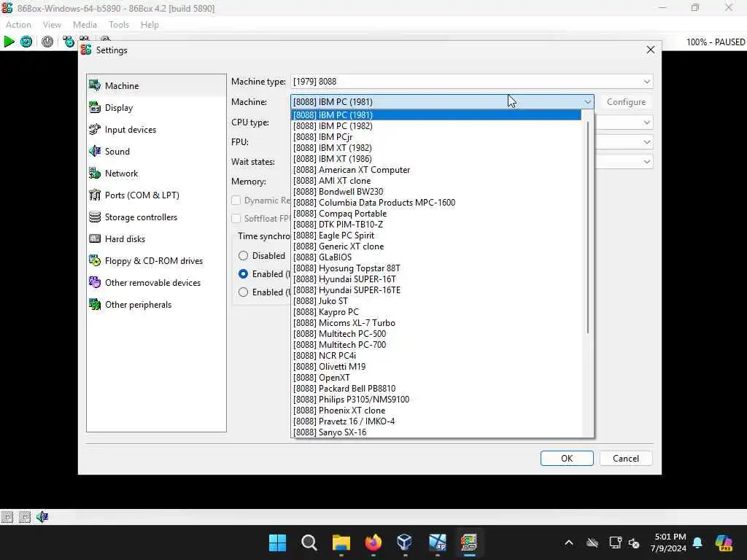Open File Explorer from taskbar
747x560 pixels.
[341, 542]
